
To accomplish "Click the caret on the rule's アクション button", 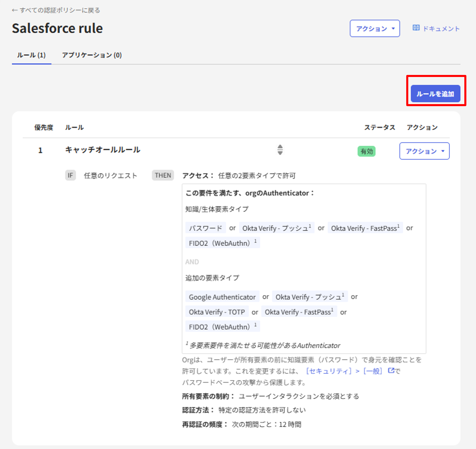I will [443, 151].
